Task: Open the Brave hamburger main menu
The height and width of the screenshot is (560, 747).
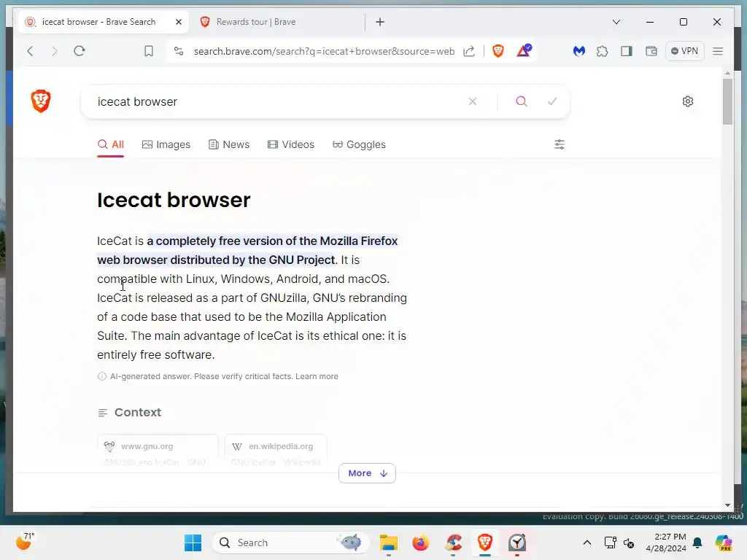Action: [718, 51]
